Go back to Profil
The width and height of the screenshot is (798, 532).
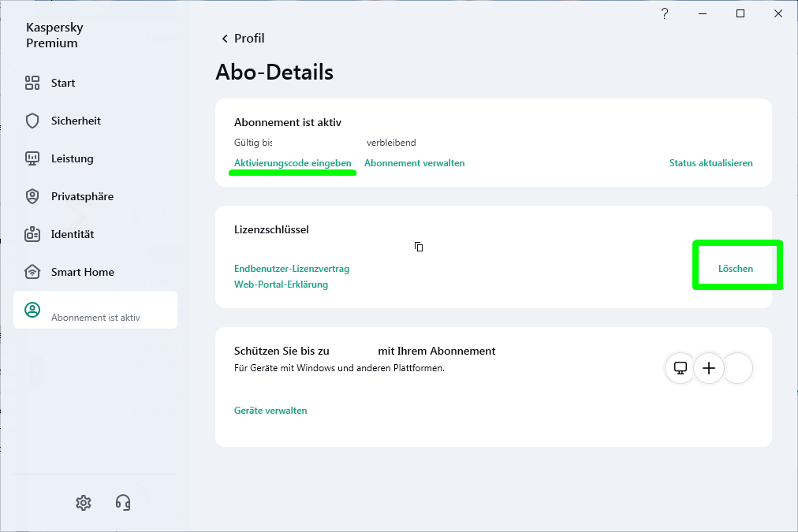click(243, 39)
